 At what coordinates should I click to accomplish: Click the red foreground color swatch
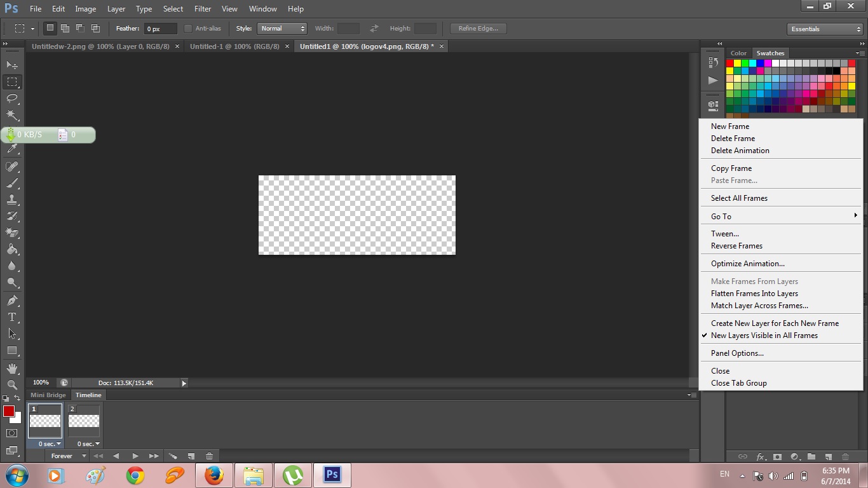8,411
